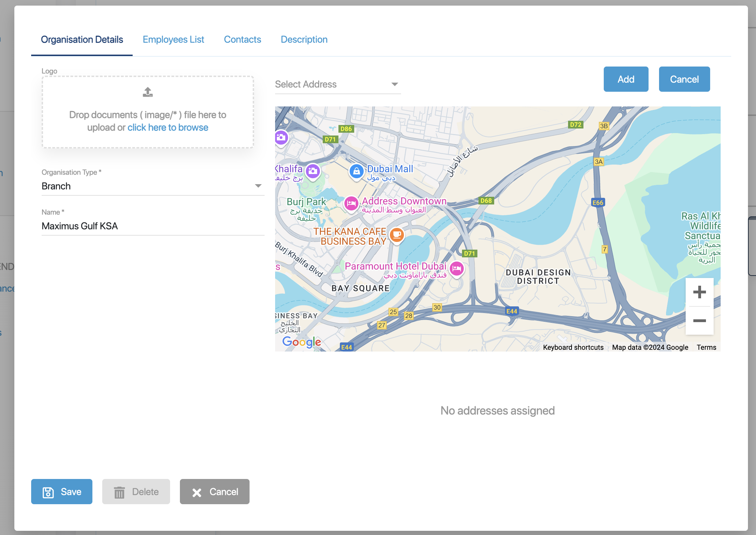Select the Dubai Mall shopping marker
The width and height of the screenshot is (756, 535).
356,172
